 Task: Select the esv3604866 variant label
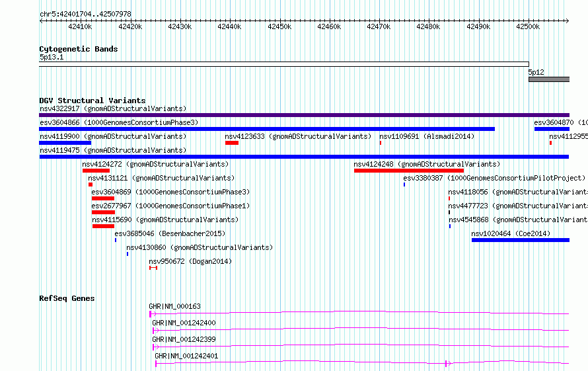click(119, 122)
